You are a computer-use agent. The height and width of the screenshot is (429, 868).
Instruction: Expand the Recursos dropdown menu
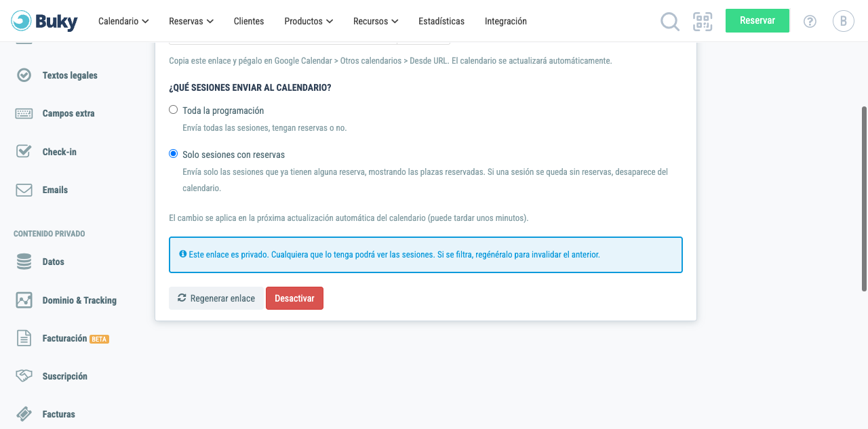(x=376, y=21)
